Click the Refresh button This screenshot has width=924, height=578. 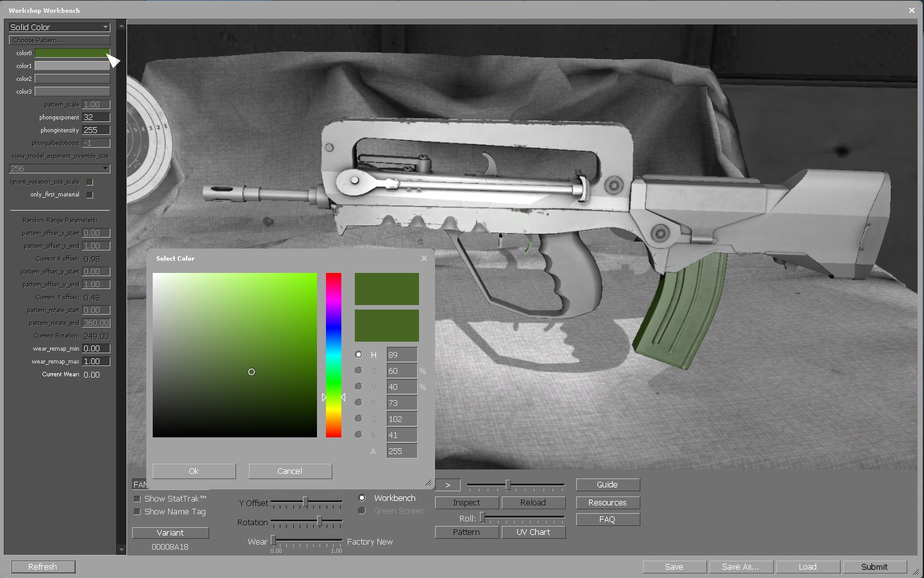point(43,567)
